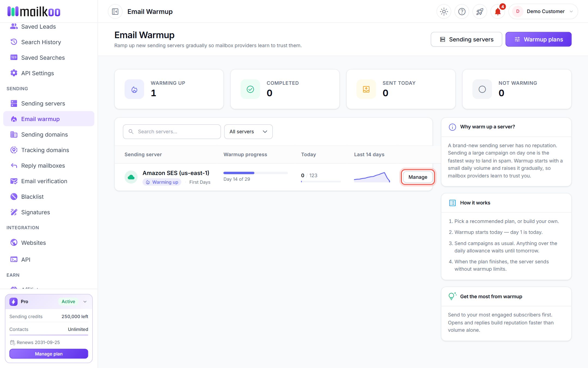Screen dimensions: 588x368
Task: Click the rocket launch icon
Action: pos(480,11)
